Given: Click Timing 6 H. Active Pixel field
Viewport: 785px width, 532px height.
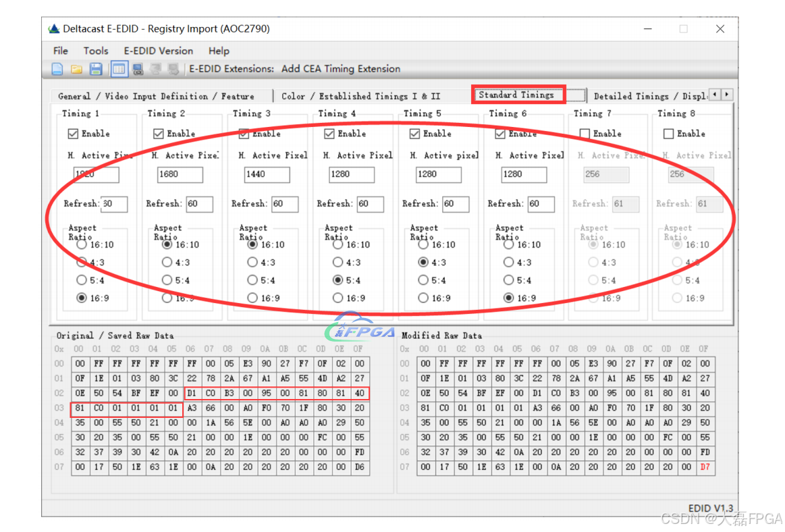Looking at the screenshot, I should click(524, 174).
